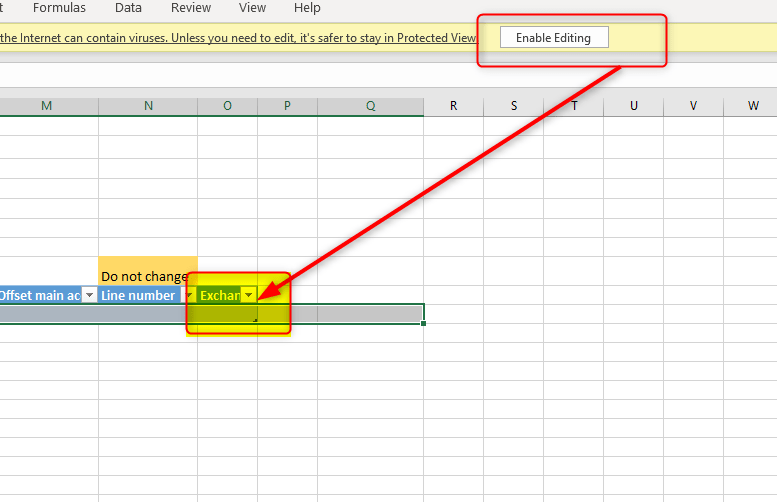Select the column M header
Image resolution: width=777 pixels, height=502 pixels.
pos(47,106)
